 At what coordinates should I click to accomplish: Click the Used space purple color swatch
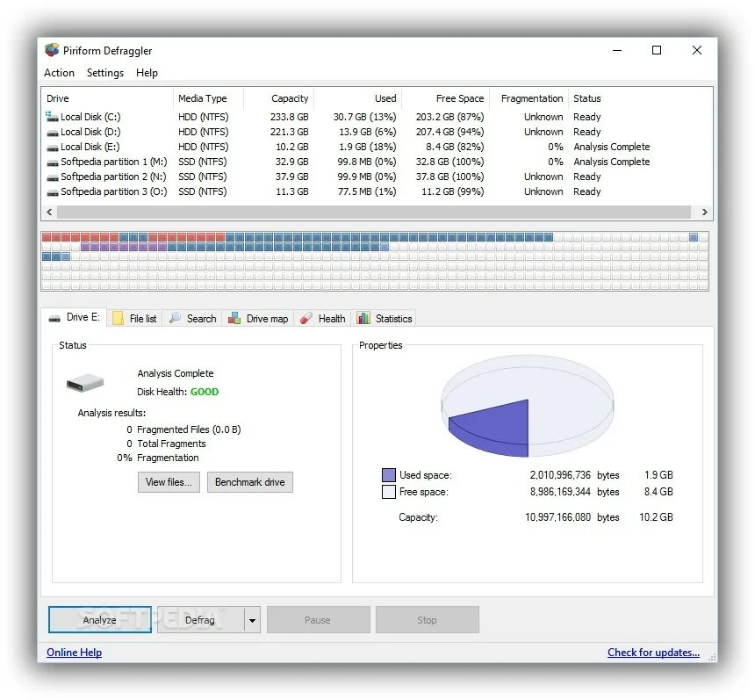(x=389, y=475)
